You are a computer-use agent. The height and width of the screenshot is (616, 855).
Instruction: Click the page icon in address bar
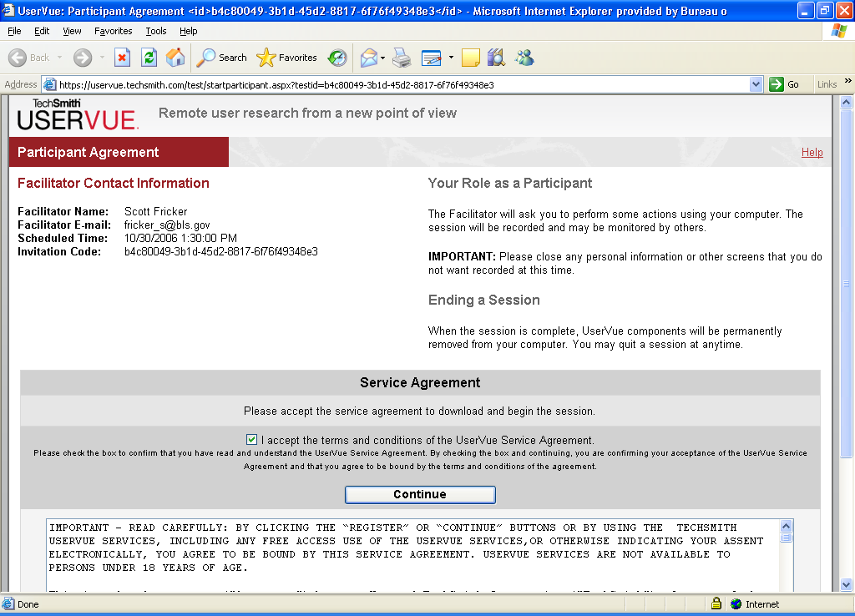[x=49, y=84]
